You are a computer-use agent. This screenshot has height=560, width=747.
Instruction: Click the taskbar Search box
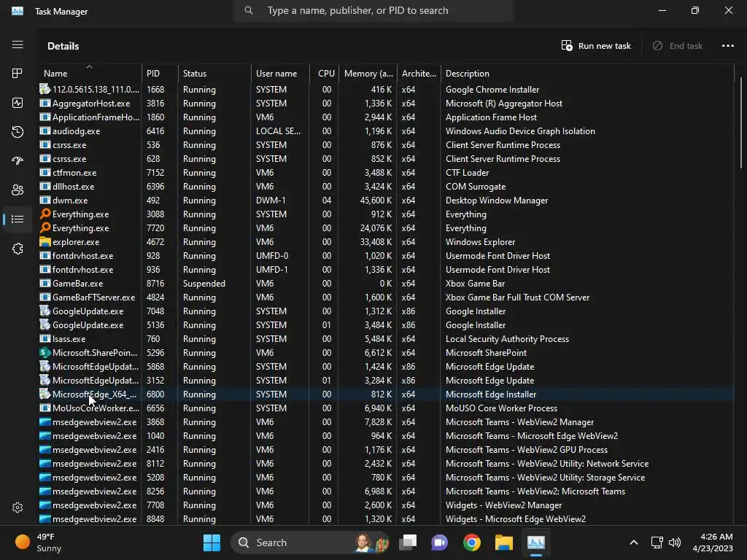[309, 542]
